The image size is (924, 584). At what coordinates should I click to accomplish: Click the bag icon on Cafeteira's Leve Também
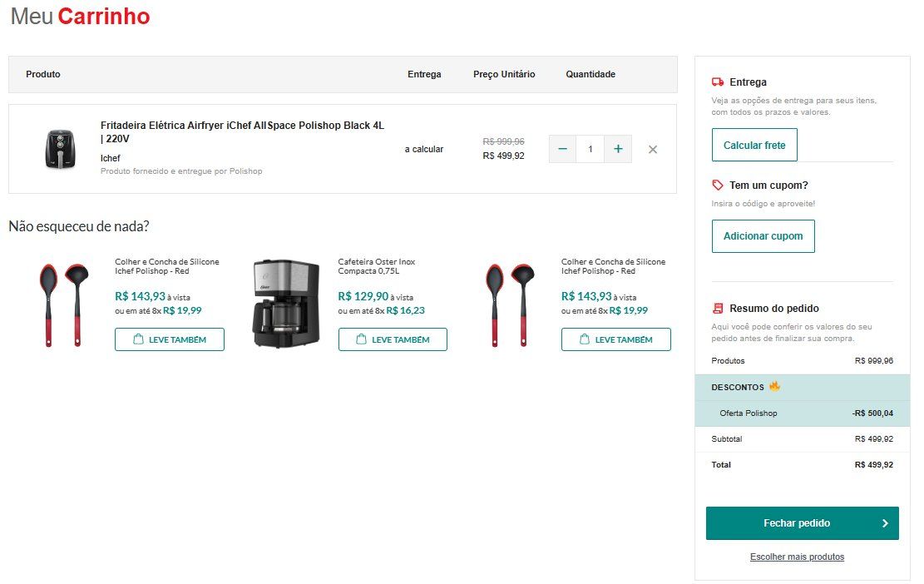pos(361,339)
